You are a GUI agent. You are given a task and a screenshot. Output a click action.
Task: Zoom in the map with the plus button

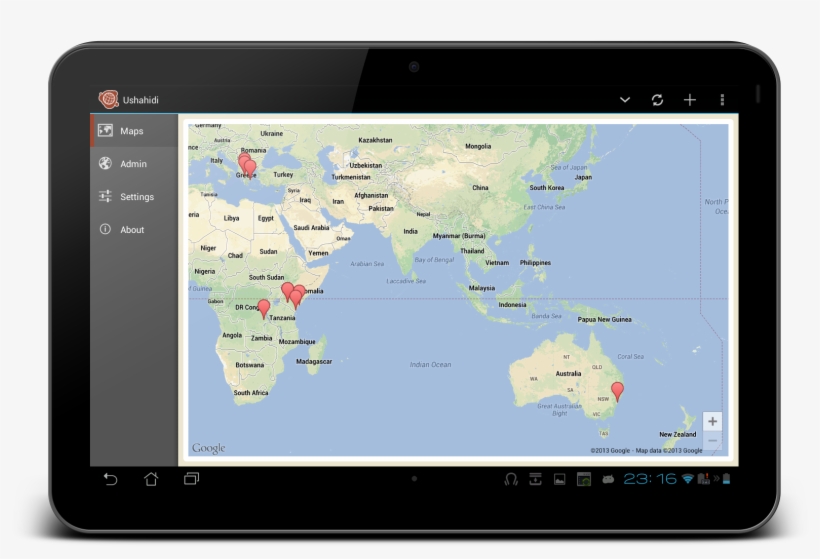(x=712, y=421)
